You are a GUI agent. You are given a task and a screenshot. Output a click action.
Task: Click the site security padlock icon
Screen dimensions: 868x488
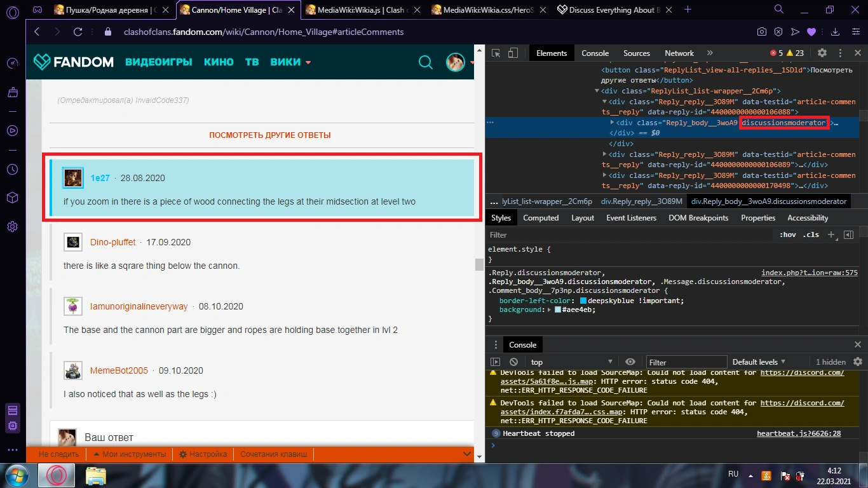point(107,32)
